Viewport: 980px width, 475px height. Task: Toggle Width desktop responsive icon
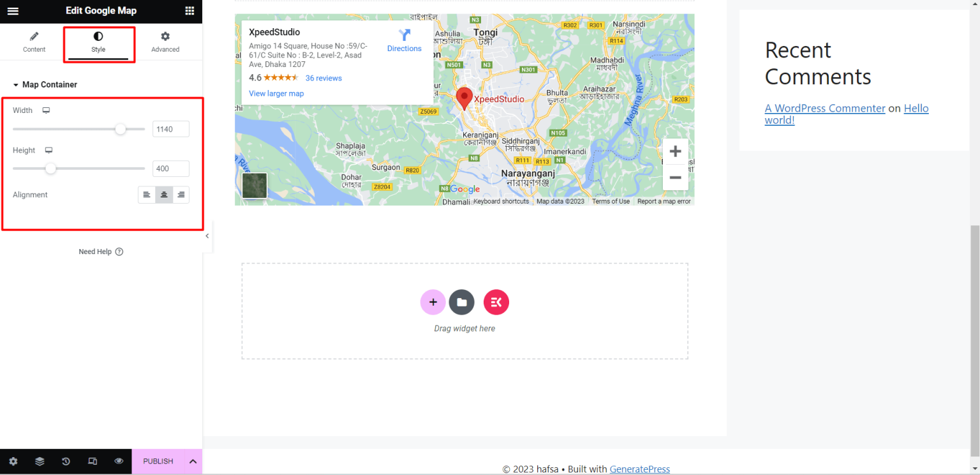(x=46, y=110)
